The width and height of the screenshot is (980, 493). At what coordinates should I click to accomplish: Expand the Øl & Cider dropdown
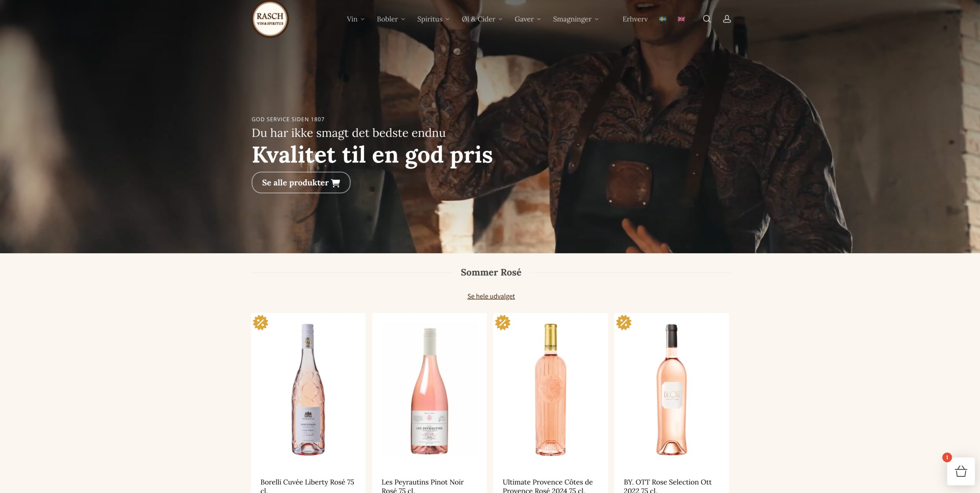(x=482, y=19)
